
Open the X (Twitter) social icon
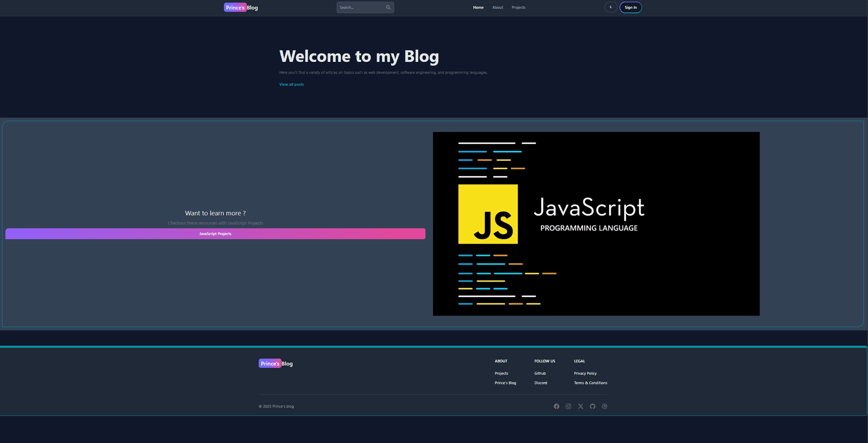580,406
